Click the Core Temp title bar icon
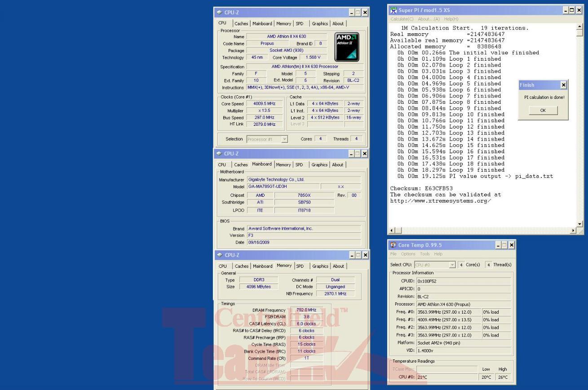Screen dimensions: 588x390 tap(394, 245)
